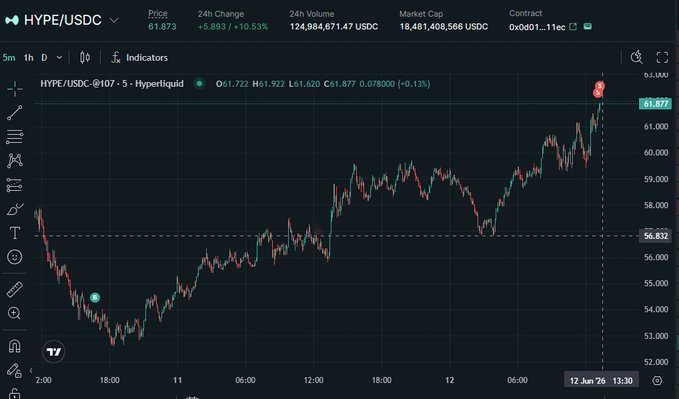Select the XABCD pattern tool
Screen dimensions: 679x399
tap(15, 161)
